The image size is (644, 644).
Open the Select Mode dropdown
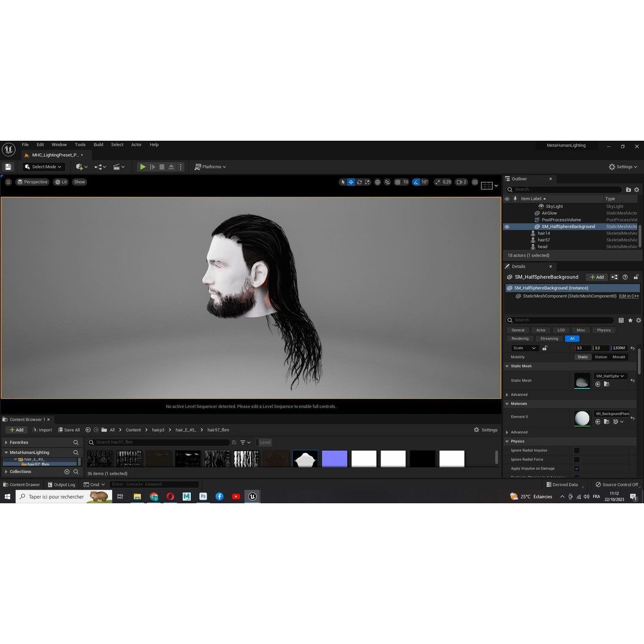[43, 167]
